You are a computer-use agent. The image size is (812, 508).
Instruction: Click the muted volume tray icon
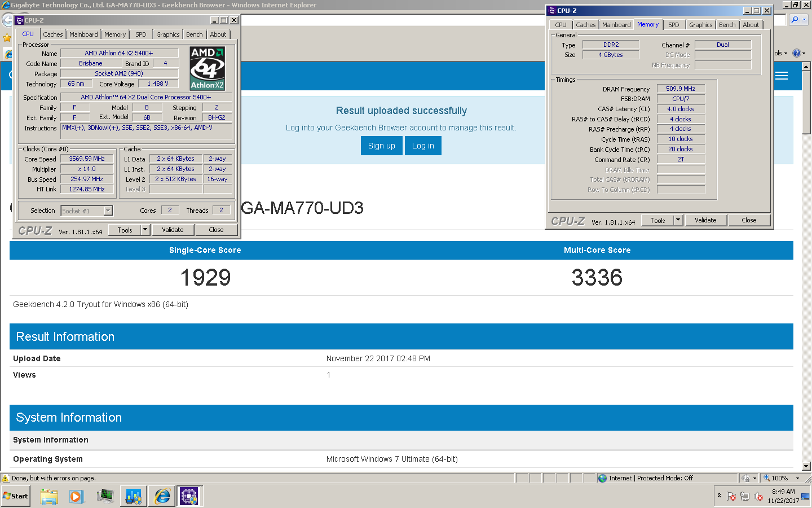[758, 497]
